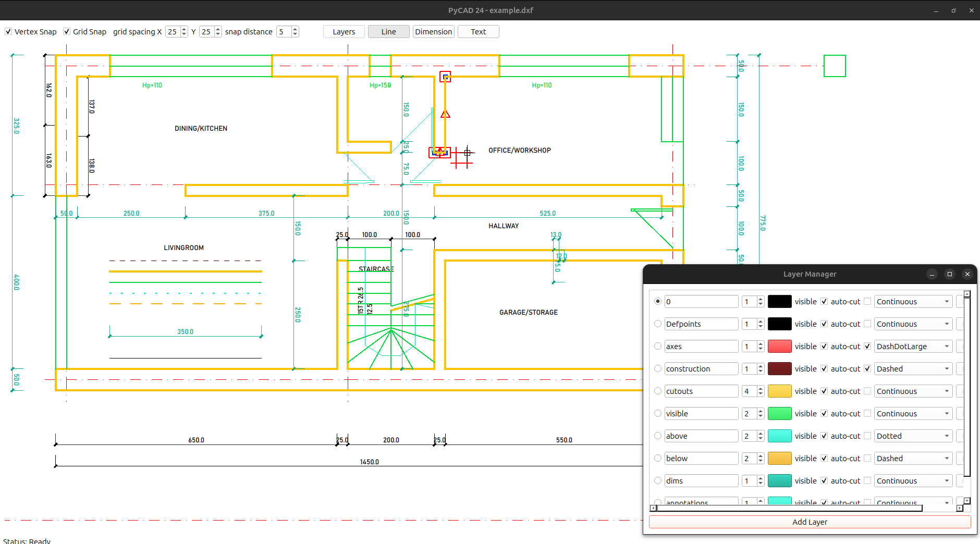Screen dimensions: 980x544
Task: Click line width field of axes layer
Action: 749,346
